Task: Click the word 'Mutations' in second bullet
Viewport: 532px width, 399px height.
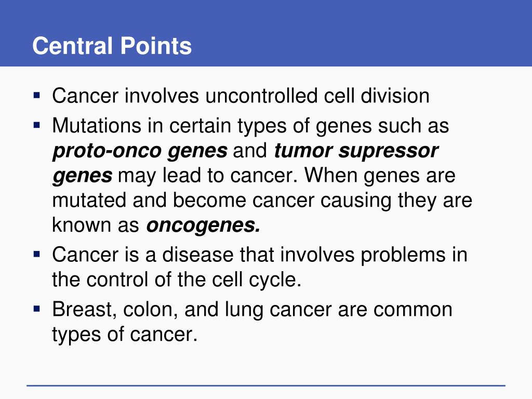Action: (x=97, y=126)
